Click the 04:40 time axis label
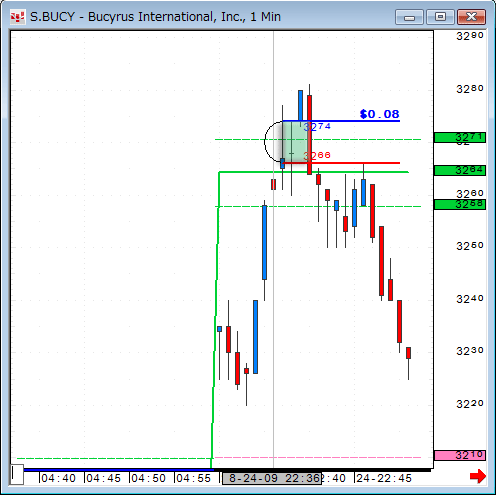496x495 pixels. [59, 478]
